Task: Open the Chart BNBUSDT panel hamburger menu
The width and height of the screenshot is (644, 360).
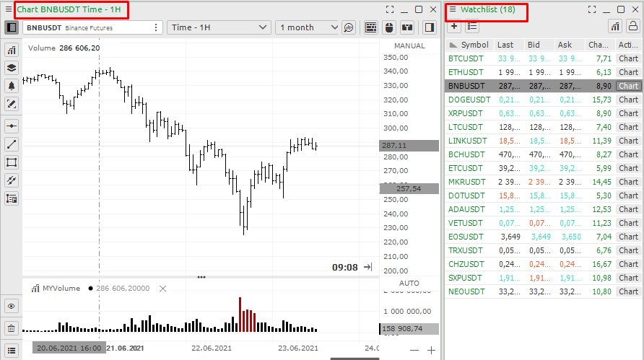Action: pyautogui.click(x=9, y=9)
